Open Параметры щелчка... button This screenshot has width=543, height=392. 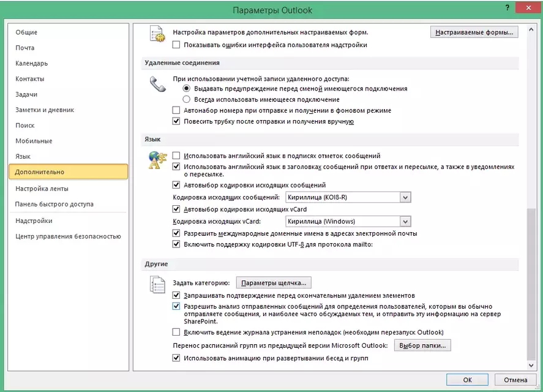274,283
